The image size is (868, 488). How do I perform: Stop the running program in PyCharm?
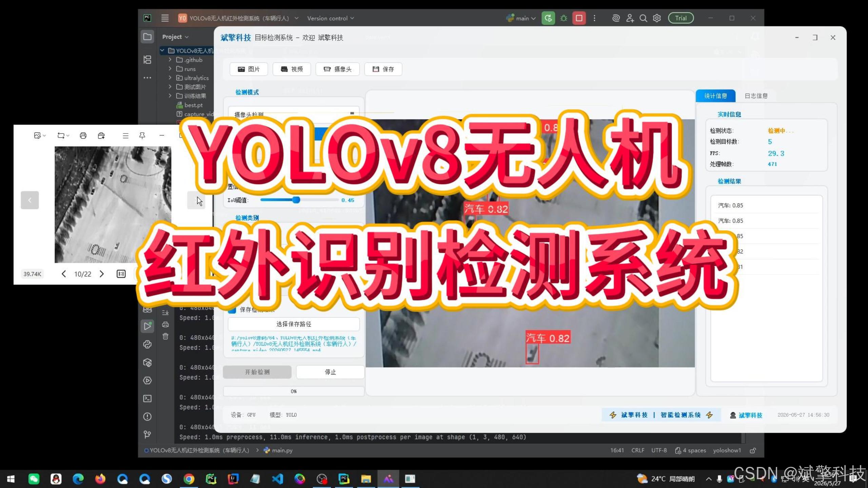coord(579,18)
